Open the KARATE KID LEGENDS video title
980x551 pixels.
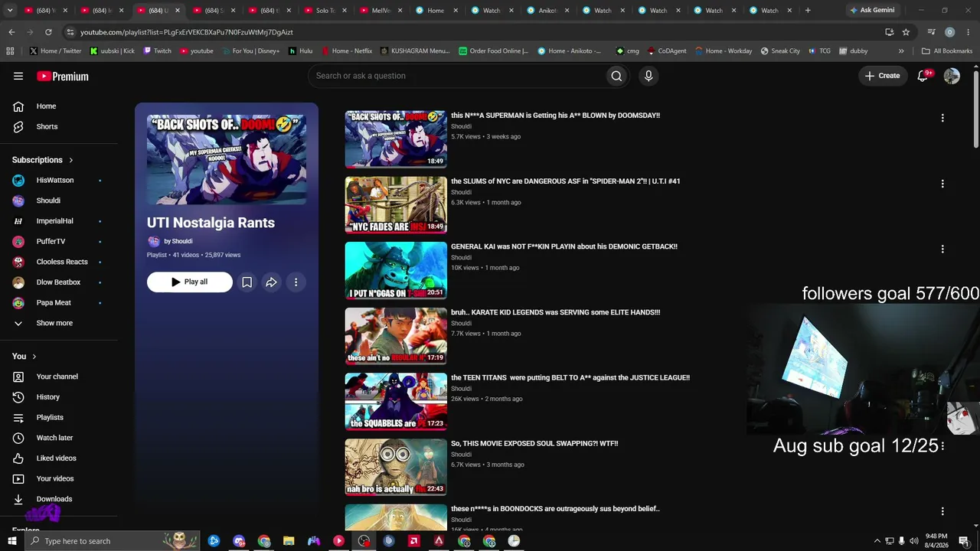(555, 312)
